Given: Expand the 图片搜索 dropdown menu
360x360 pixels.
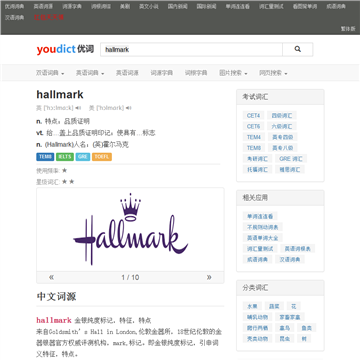Looking at the screenshot, I should [233, 73].
